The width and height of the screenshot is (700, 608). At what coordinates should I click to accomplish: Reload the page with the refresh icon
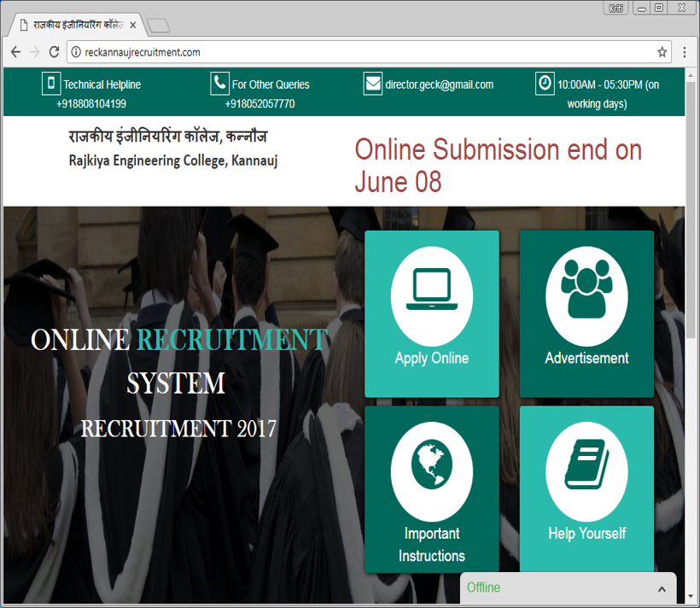[x=54, y=52]
